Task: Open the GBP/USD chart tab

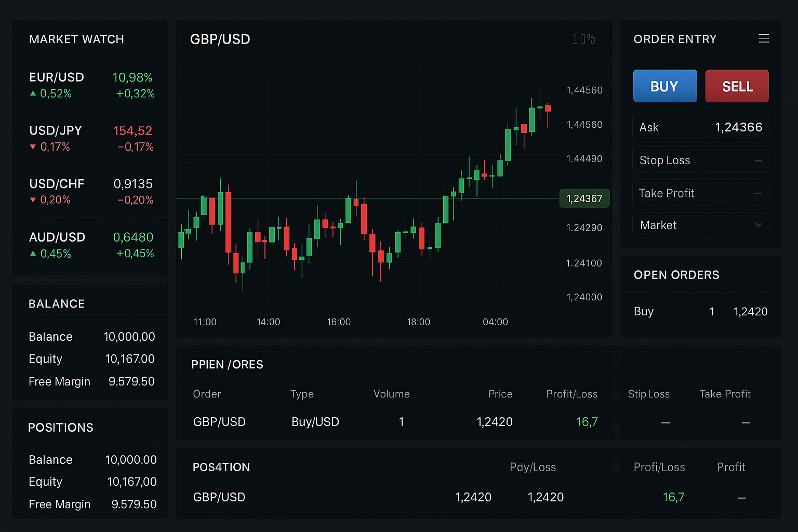Action: point(220,38)
